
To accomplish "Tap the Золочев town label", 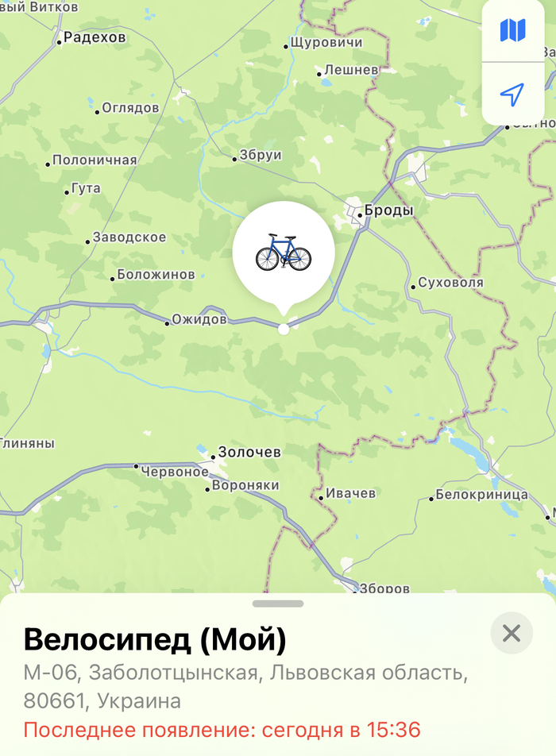I will (249, 452).
